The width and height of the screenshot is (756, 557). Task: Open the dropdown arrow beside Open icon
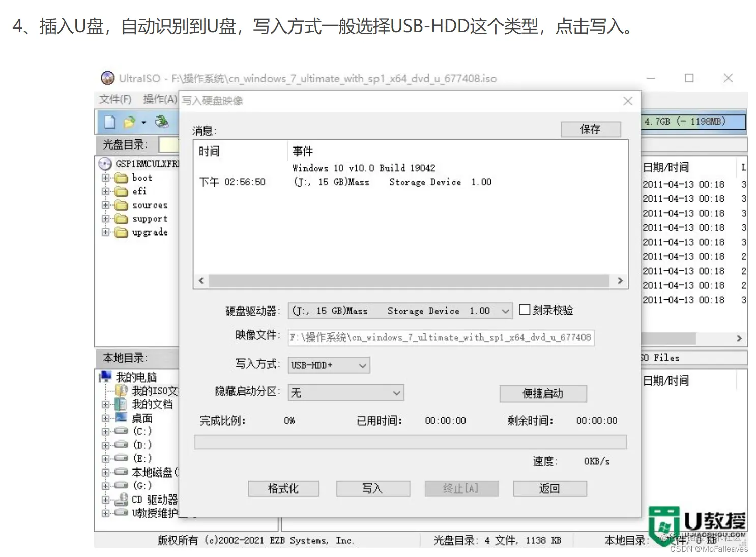coord(144,123)
